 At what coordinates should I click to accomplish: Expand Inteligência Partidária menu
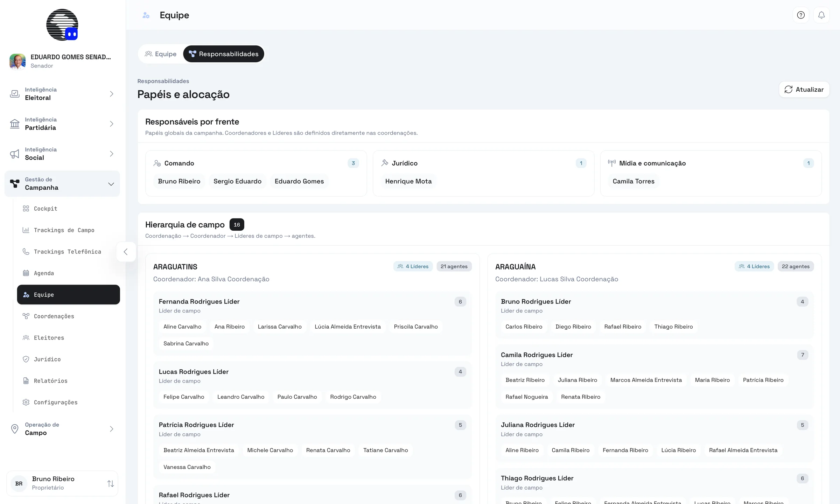pyautogui.click(x=62, y=124)
